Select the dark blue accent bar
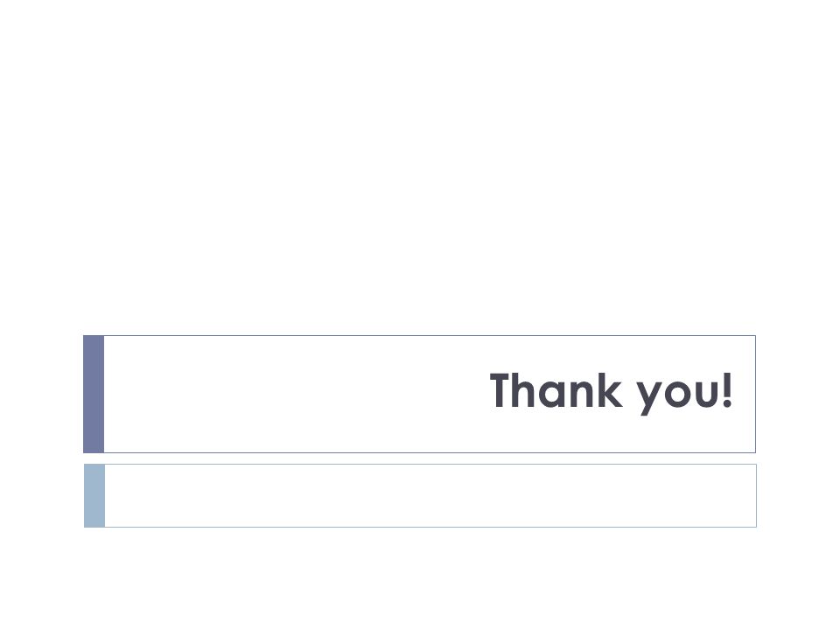Image resolution: width=840 pixels, height=630 pixels. pyautogui.click(x=94, y=395)
